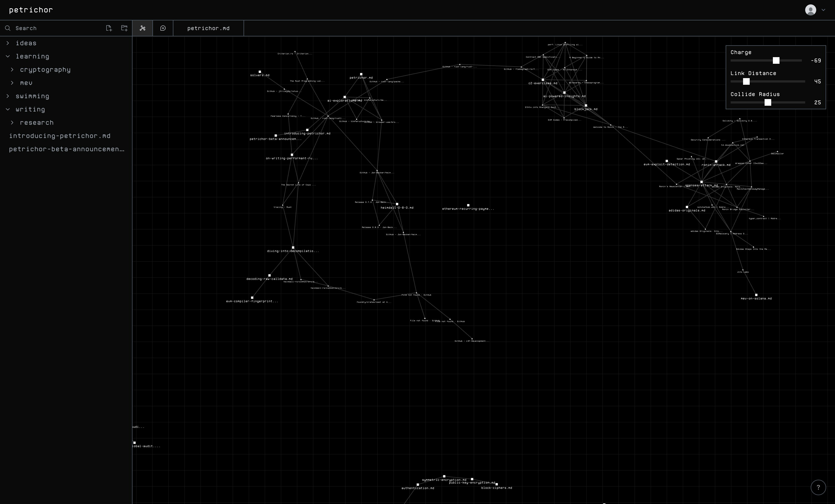The height and width of the screenshot is (504, 835).
Task: Open the account menu chevron
Action: click(x=823, y=10)
